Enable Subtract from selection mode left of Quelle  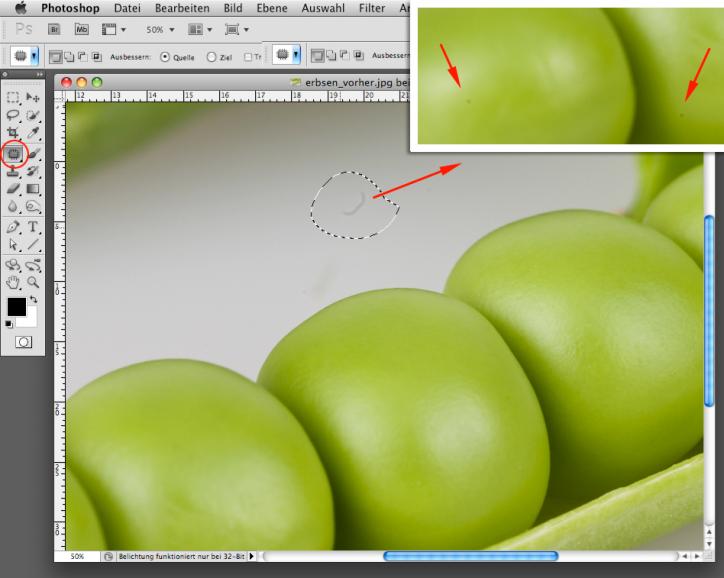point(83,57)
